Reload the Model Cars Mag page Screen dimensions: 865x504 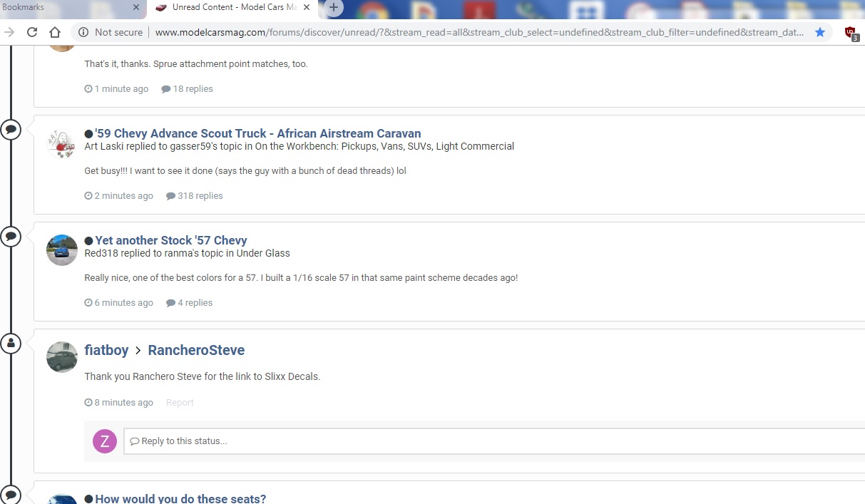pyautogui.click(x=32, y=32)
